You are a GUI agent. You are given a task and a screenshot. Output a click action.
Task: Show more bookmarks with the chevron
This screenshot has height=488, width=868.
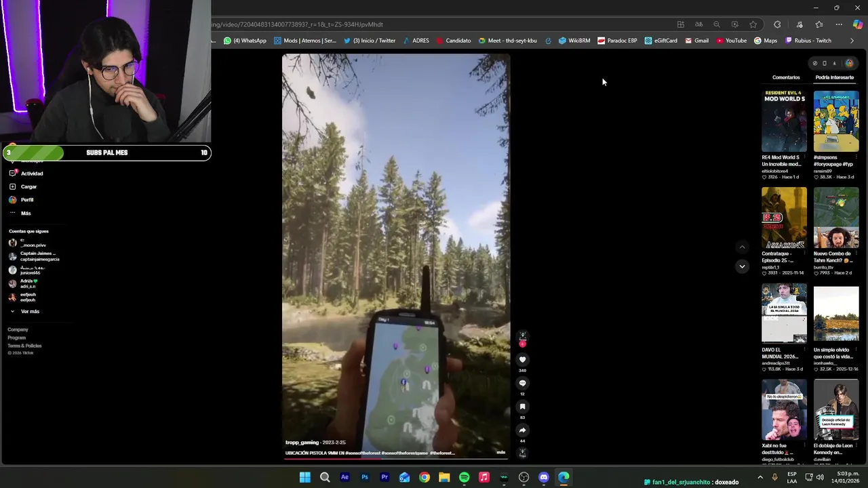pyautogui.click(x=852, y=41)
